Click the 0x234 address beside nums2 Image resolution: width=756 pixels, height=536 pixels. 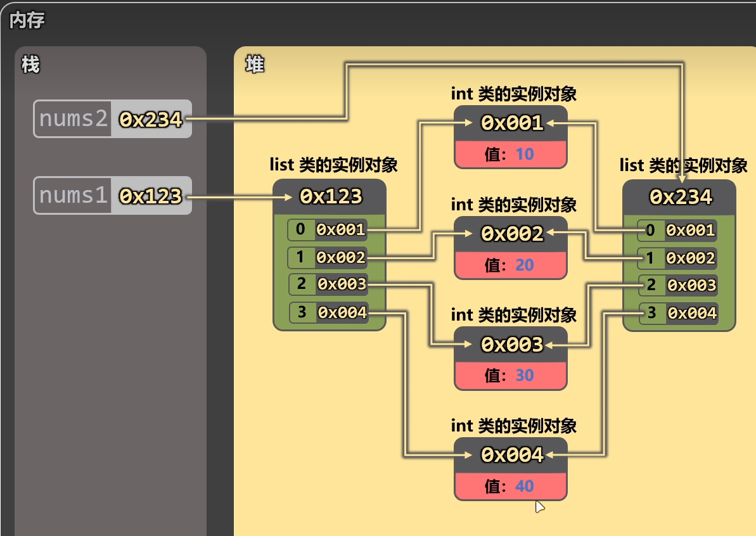click(x=151, y=120)
